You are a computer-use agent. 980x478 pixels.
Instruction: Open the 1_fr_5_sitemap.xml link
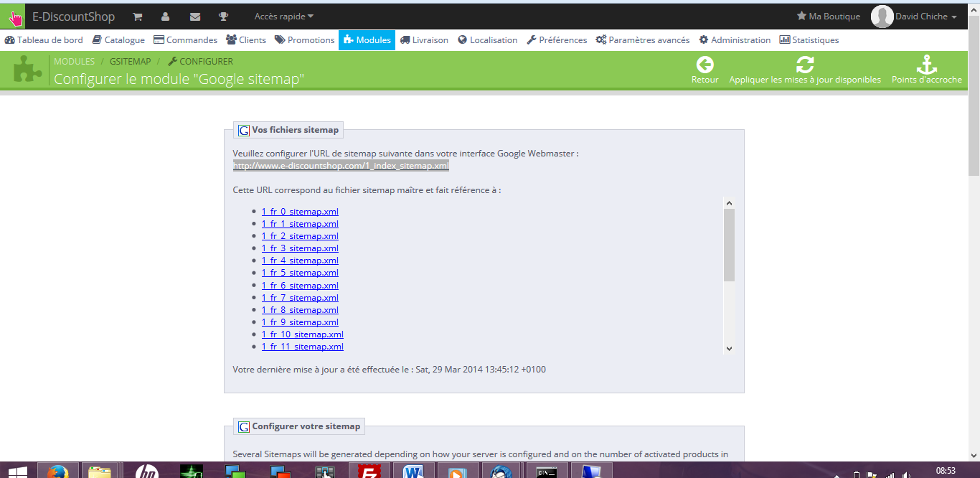point(300,273)
